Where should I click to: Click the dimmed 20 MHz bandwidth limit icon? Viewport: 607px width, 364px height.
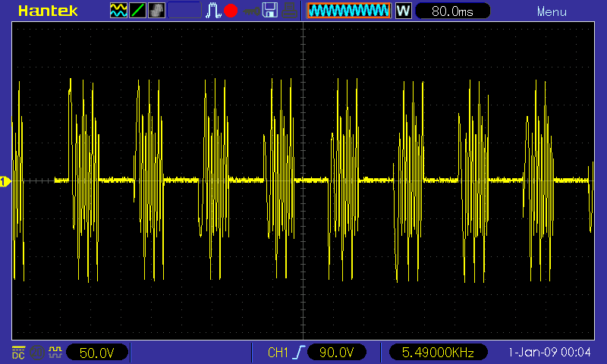click(36, 353)
